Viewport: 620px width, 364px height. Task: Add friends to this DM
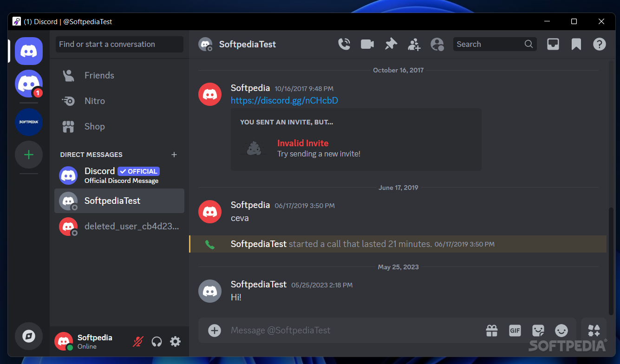414,44
